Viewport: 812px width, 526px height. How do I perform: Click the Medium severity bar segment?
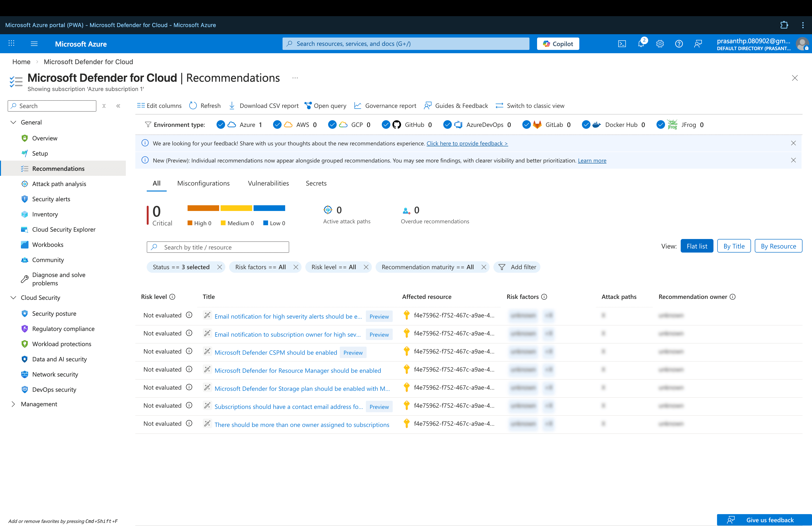(236, 208)
